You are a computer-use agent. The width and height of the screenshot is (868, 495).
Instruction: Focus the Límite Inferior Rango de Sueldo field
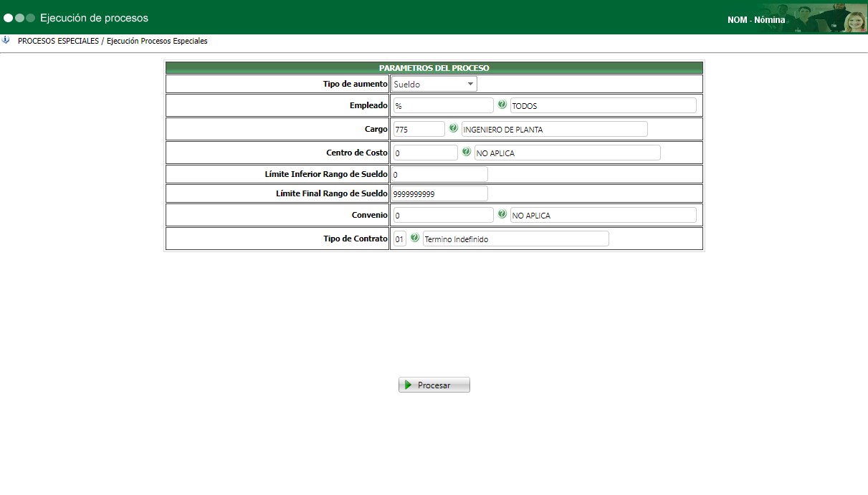coord(439,174)
